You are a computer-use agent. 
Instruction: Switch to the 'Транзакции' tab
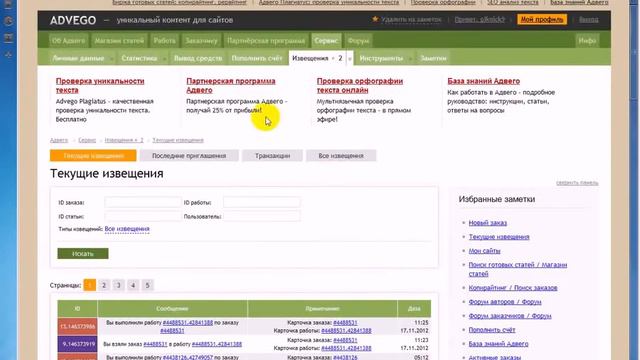pos(272,156)
